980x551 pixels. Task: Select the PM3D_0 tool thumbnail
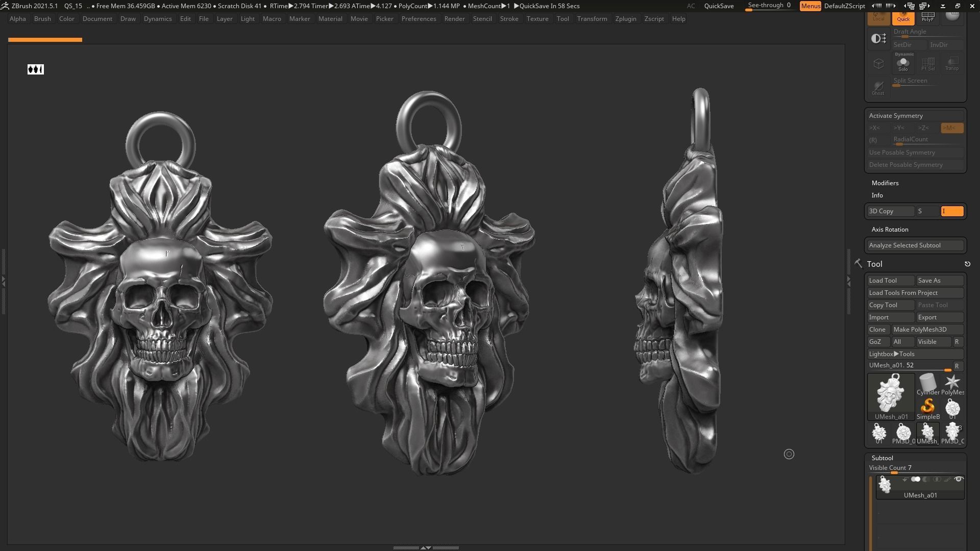click(903, 433)
